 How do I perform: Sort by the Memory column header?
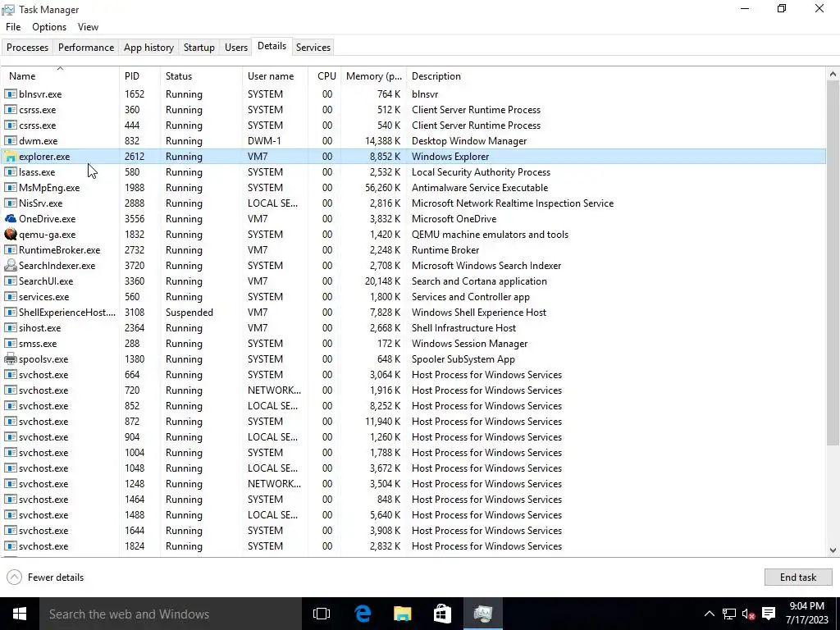click(374, 76)
